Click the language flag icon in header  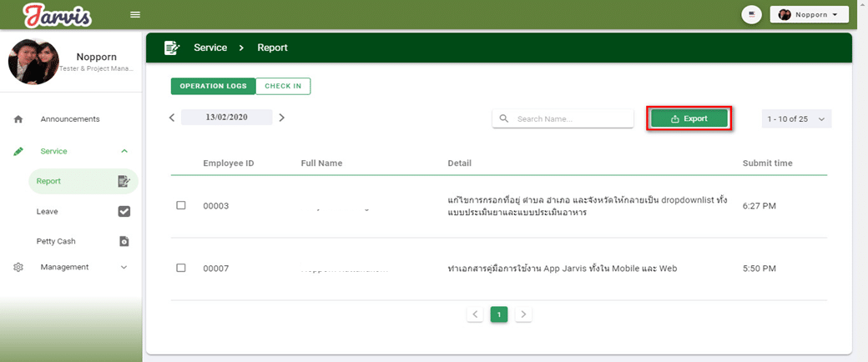point(751,14)
